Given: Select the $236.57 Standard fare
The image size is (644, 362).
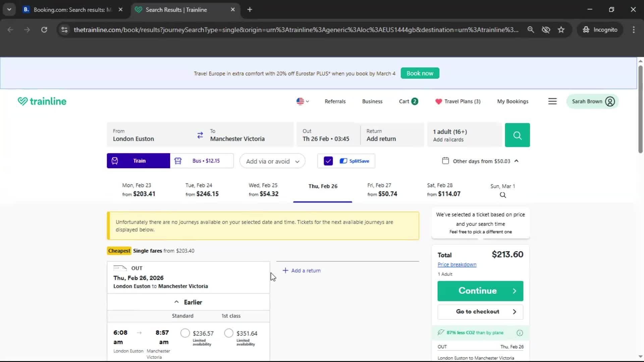Looking at the screenshot, I should click(185, 333).
